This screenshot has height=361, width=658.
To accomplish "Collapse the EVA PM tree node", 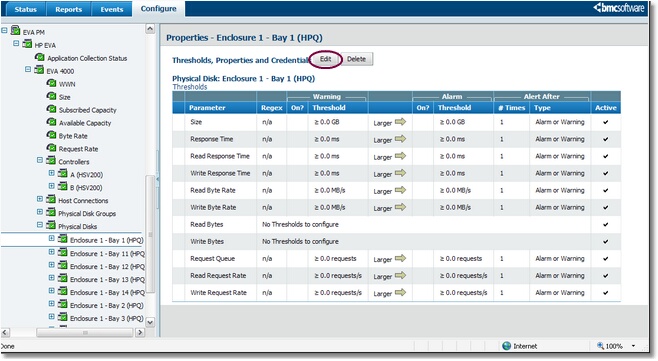I will (5, 30).
